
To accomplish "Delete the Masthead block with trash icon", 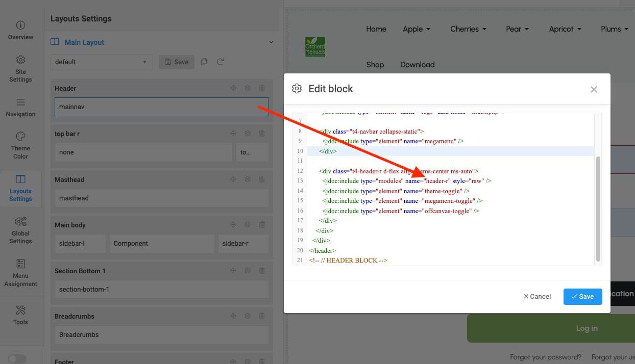I will (x=262, y=179).
